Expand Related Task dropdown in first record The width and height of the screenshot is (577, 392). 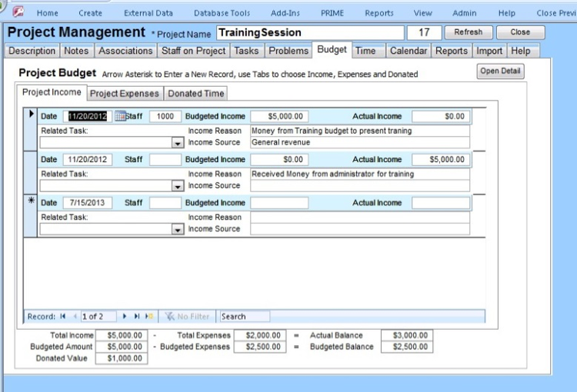(x=177, y=143)
